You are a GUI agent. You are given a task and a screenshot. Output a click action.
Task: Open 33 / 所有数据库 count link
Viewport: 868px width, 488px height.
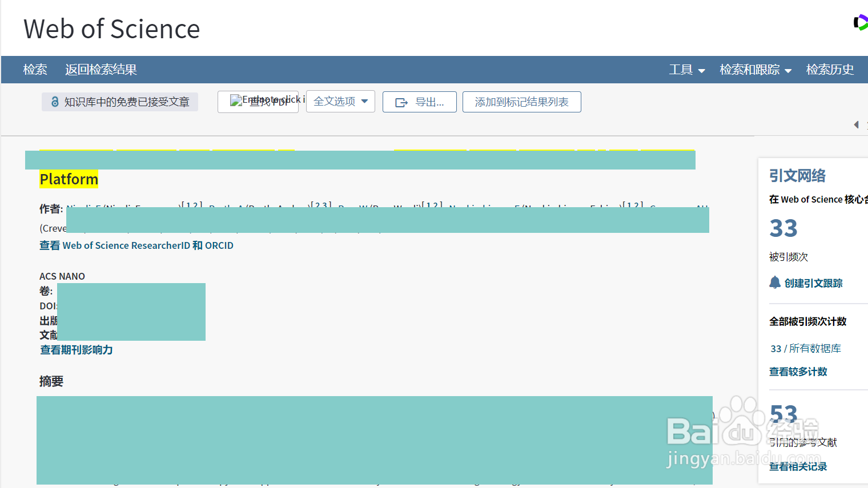806,348
